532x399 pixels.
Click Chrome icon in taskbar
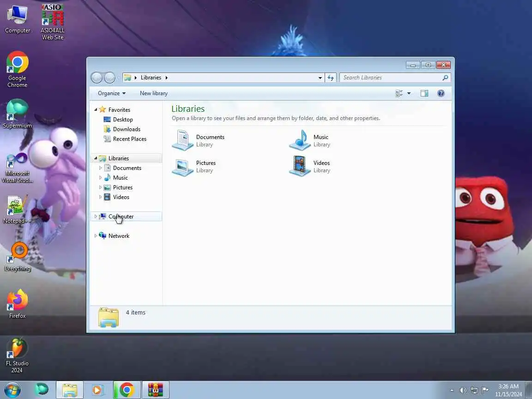[127, 390]
